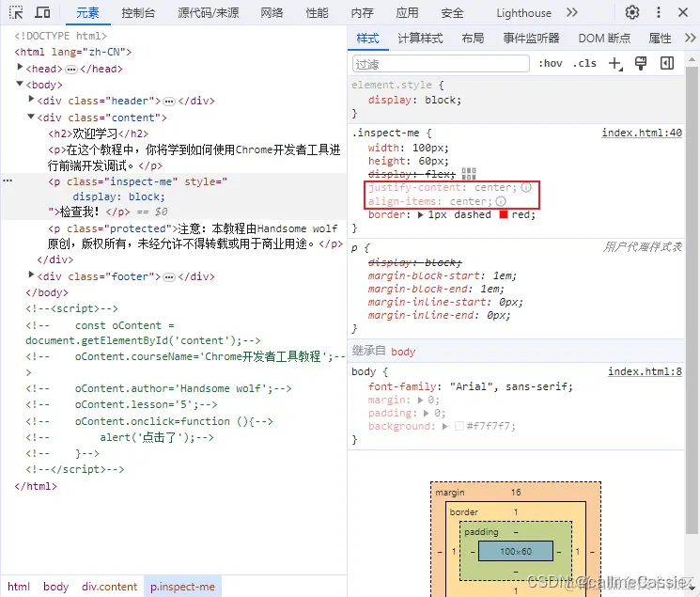Select the 布局 sub-tab
The image size is (700, 597).
point(473,39)
